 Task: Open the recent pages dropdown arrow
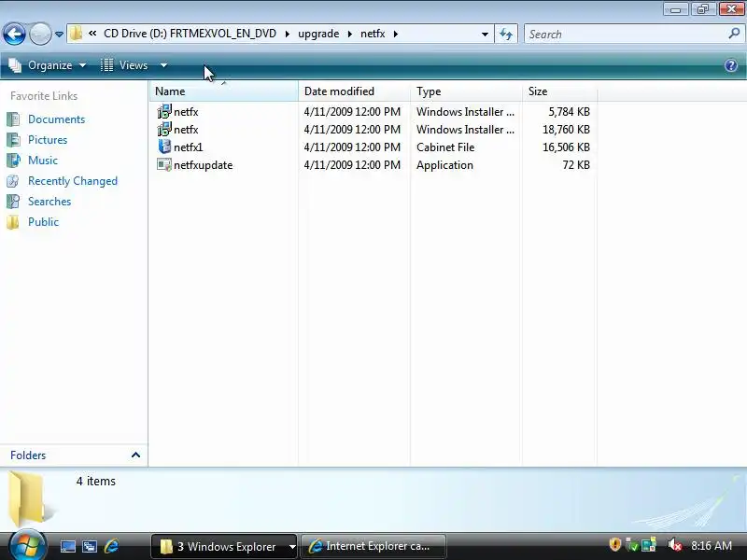click(59, 35)
